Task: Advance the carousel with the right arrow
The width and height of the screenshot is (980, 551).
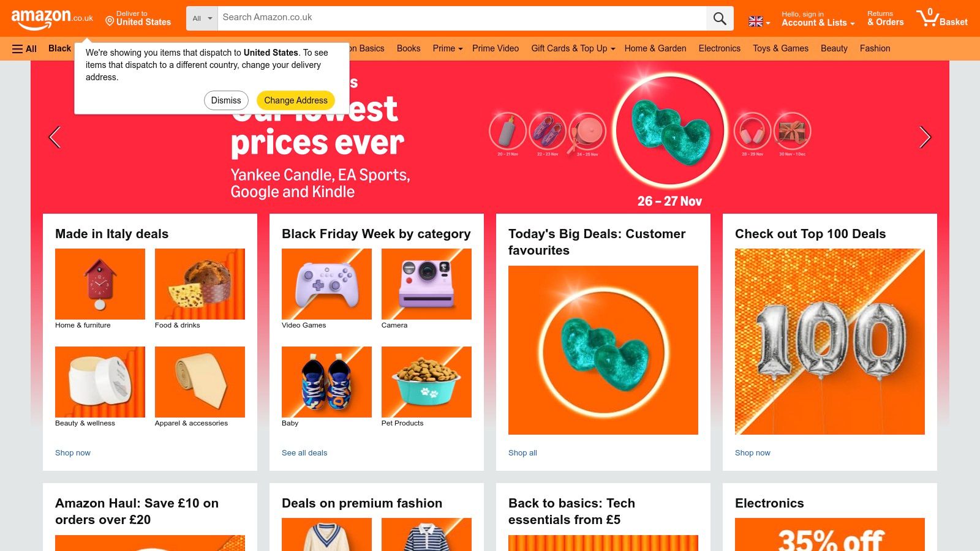Action: pos(924,137)
